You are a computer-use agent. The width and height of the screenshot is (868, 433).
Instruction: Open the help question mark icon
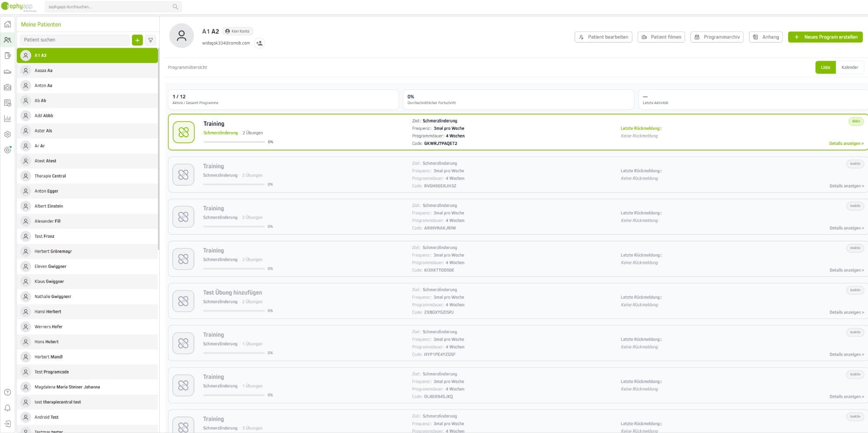click(x=7, y=393)
